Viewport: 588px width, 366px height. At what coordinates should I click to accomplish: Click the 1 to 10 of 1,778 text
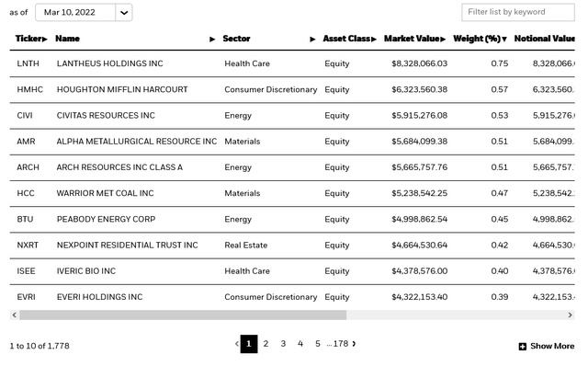click(x=40, y=346)
